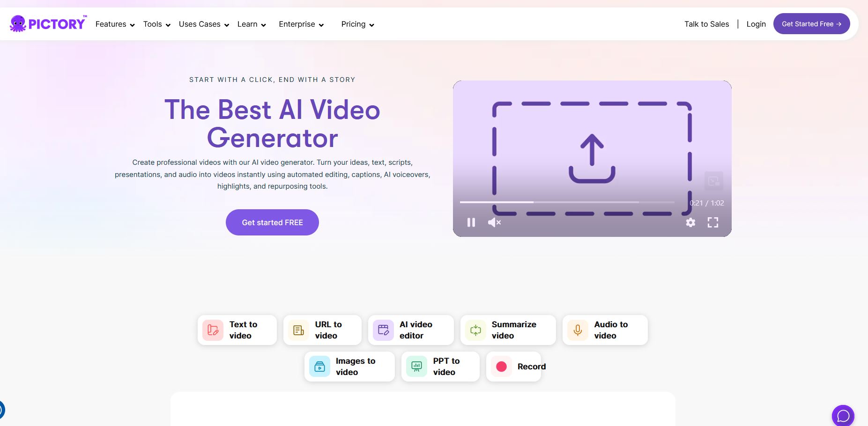Enter fullscreen mode on the video
The height and width of the screenshot is (426, 868).
point(712,222)
